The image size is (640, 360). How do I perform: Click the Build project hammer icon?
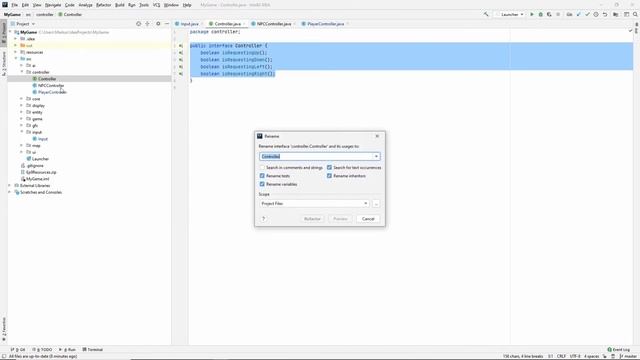(x=486, y=14)
